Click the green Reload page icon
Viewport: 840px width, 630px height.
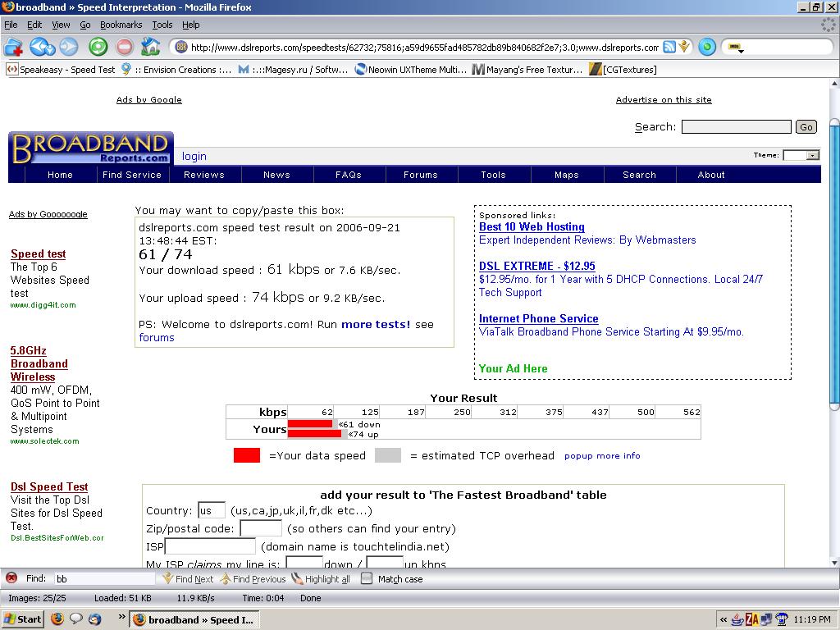[x=98, y=47]
